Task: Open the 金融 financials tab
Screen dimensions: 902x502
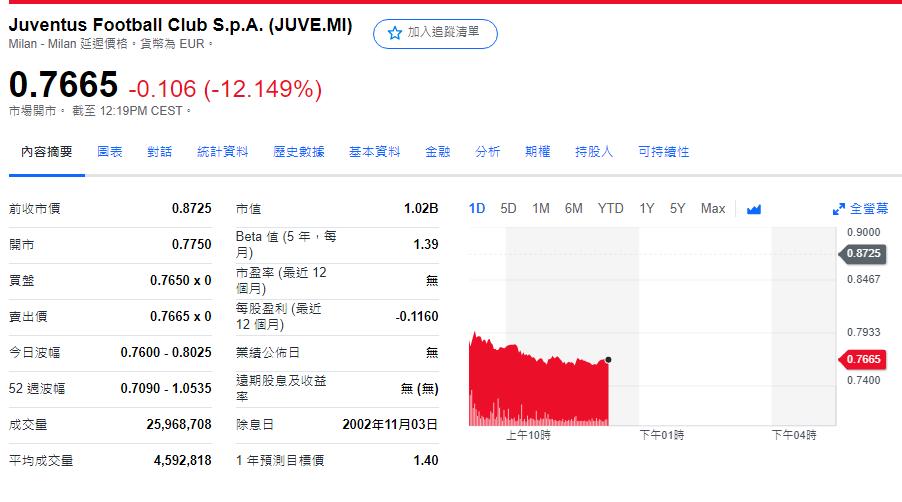Action: (437, 152)
